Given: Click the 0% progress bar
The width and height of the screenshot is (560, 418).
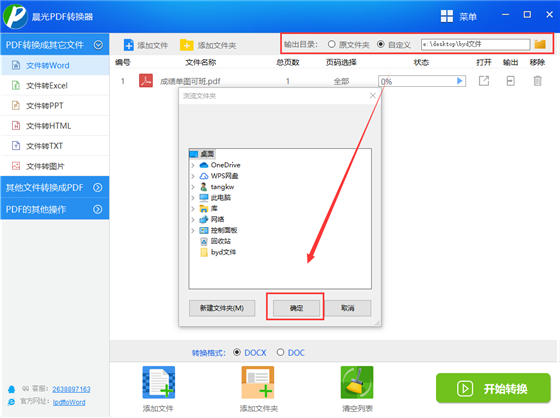Looking at the screenshot, I should (x=422, y=81).
